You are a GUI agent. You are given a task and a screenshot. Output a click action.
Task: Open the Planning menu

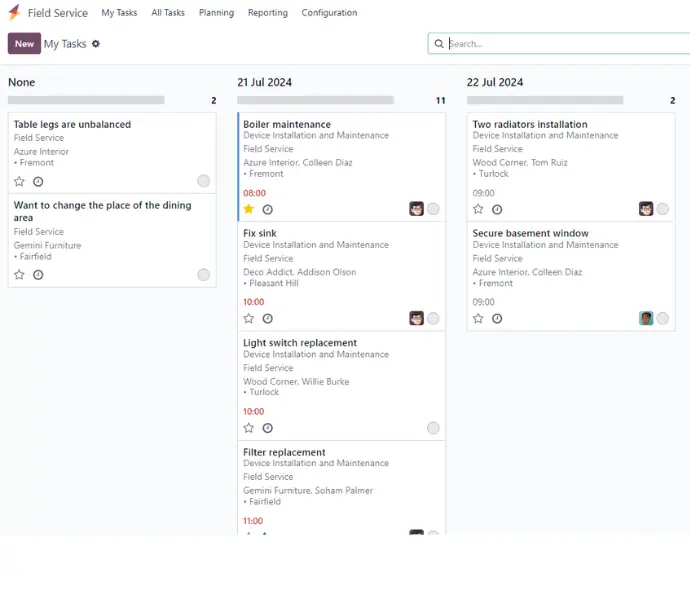point(217,13)
